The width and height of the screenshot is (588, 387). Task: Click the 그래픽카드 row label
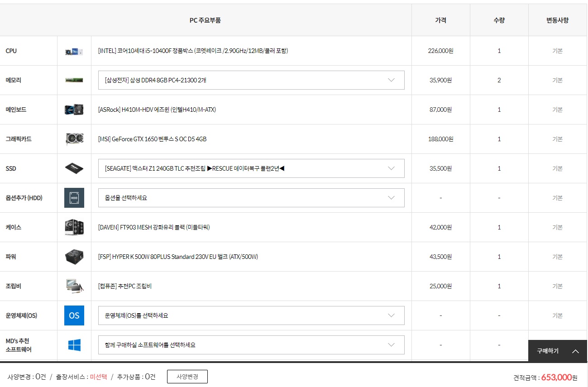click(x=19, y=139)
